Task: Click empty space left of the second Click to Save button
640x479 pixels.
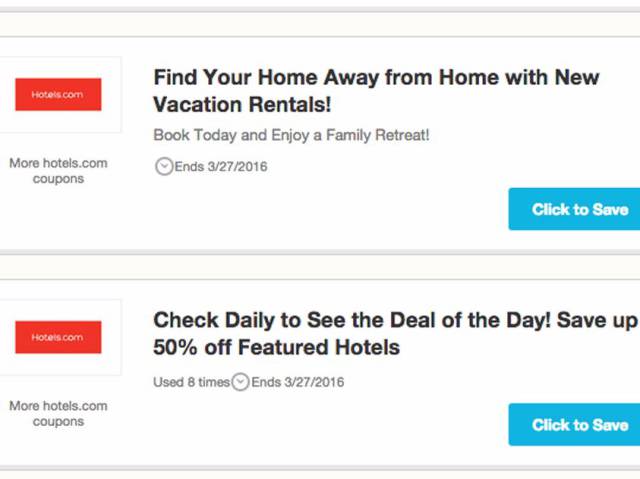Action: [x=327, y=425]
